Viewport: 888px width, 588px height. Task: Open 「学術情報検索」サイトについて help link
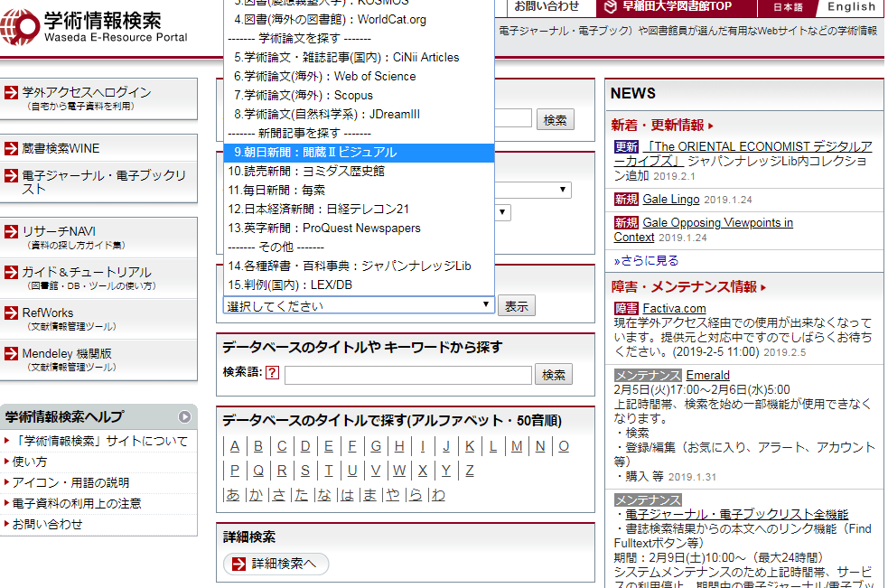click(100, 442)
